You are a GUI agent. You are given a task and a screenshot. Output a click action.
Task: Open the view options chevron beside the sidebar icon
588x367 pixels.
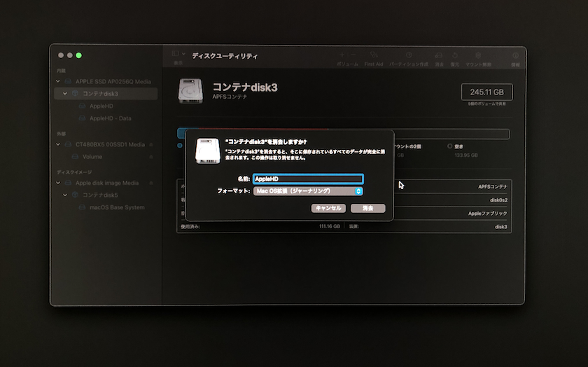(x=183, y=54)
